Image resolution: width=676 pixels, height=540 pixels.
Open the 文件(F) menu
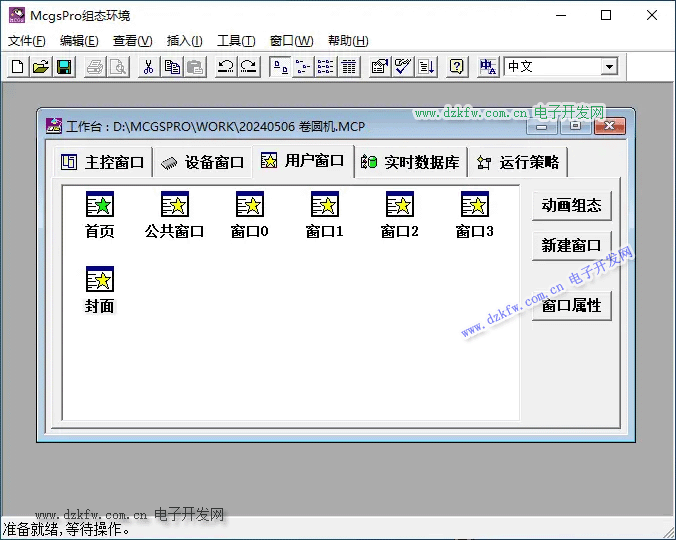point(27,41)
